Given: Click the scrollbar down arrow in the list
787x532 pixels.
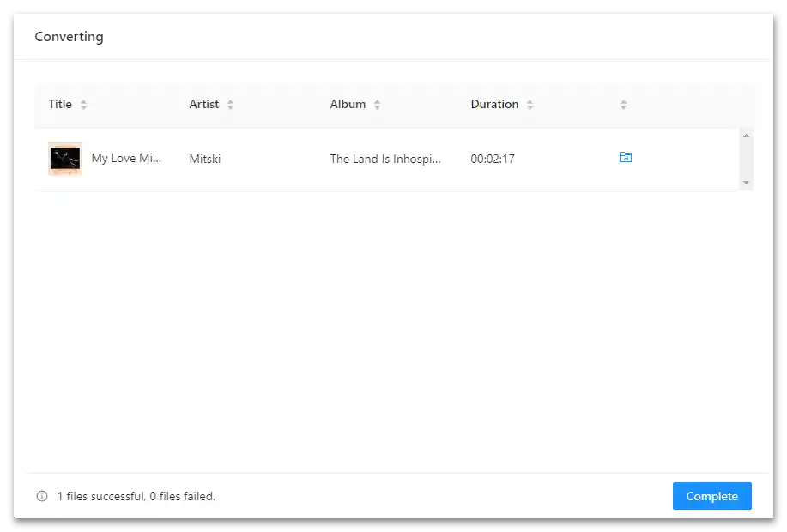Looking at the screenshot, I should click(746, 183).
